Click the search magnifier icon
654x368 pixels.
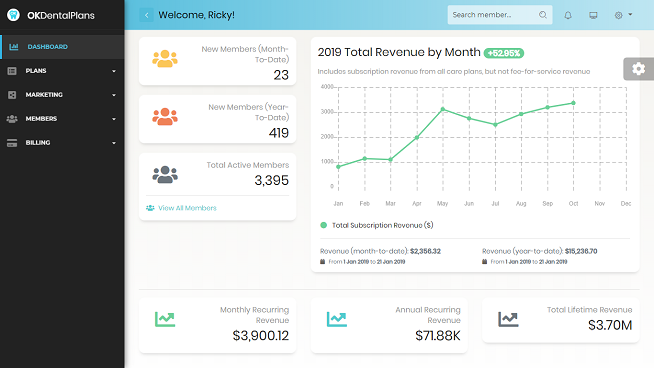(x=543, y=15)
